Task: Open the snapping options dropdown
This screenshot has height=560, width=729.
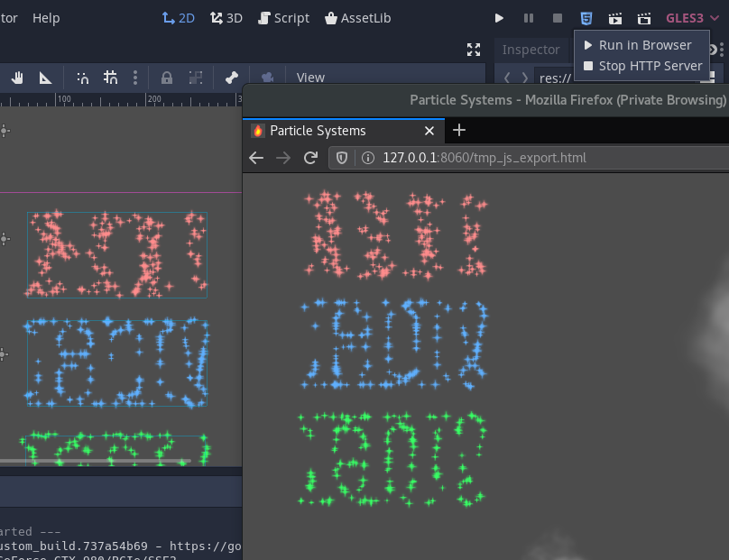Action: tap(134, 78)
